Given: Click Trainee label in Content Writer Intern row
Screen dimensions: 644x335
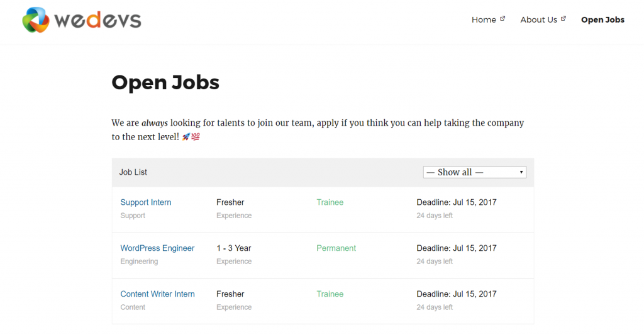Looking at the screenshot, I should pos(330,294).
